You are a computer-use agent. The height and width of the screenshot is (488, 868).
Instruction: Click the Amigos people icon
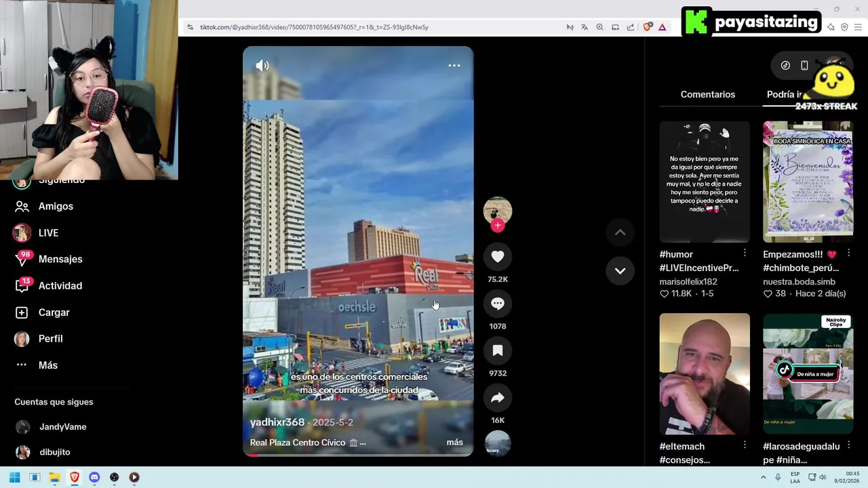[22, 206]
